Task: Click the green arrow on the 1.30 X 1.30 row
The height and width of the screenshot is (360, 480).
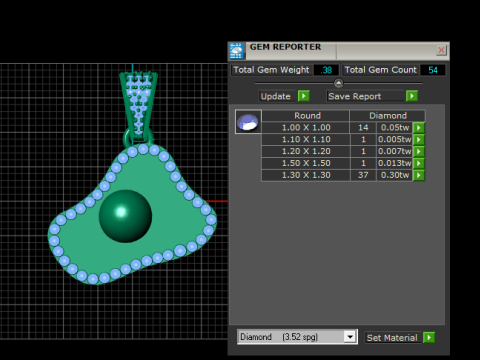Action: [x=419, y=175]
